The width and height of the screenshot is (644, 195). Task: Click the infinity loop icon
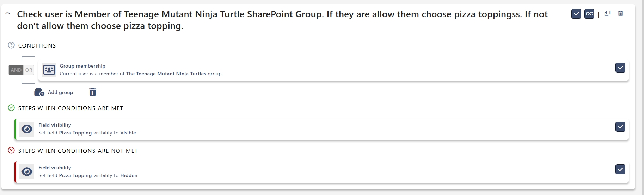(589, 14)
